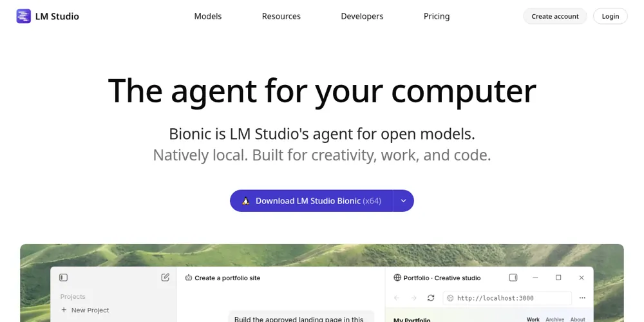Open the Developers menu

[x=362, y=17]
